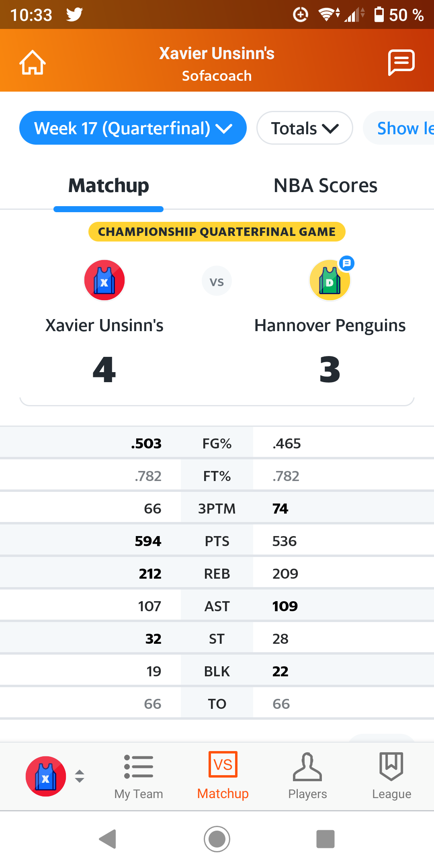This screenshot has height=868, width=434.
Task: Tap the home icon in header
Action: tap(33, 62)
